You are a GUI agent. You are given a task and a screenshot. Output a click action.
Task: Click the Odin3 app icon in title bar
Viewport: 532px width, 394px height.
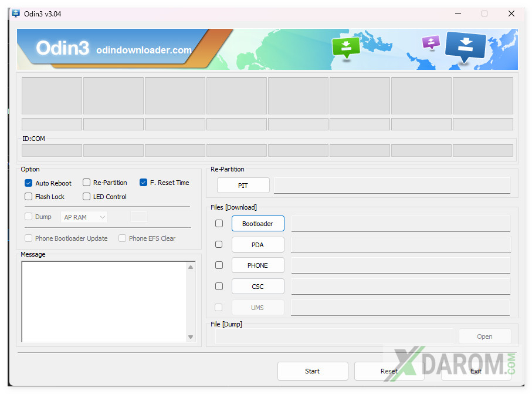(16, 14)
